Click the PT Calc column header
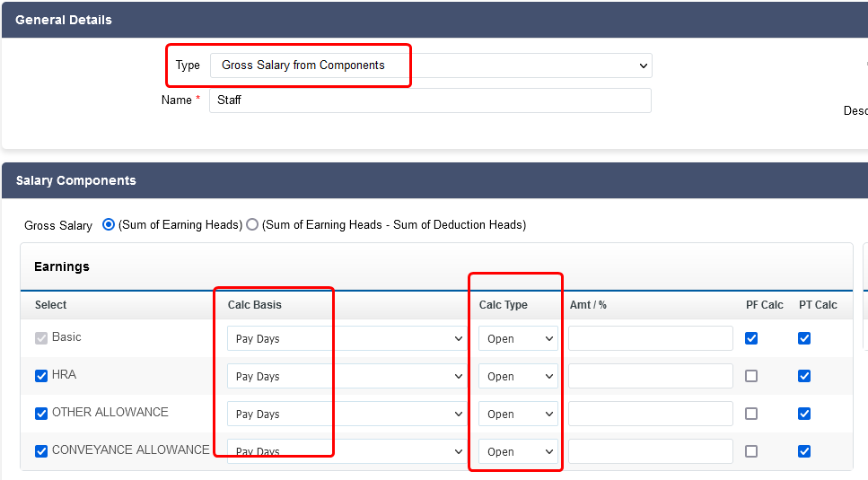Viewport: 868px width, 480px height. pyautogui.click(x=818, y=305)
